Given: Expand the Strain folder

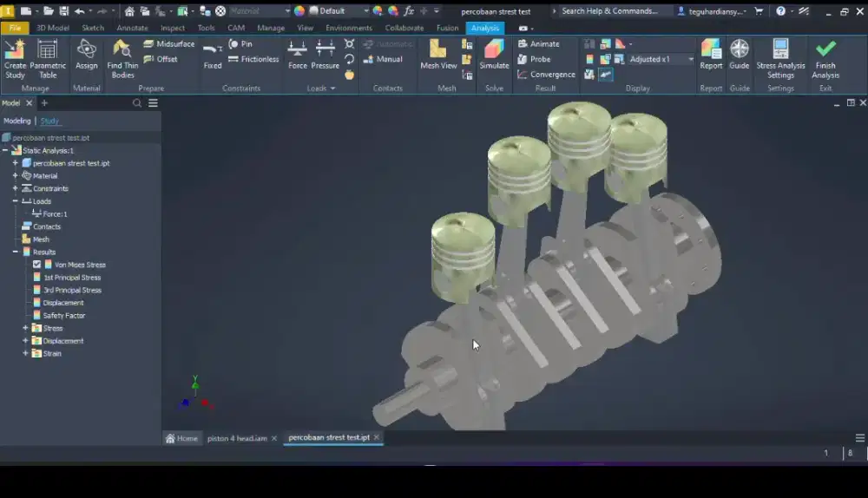Looking at the screenshot, I should 25,353.
